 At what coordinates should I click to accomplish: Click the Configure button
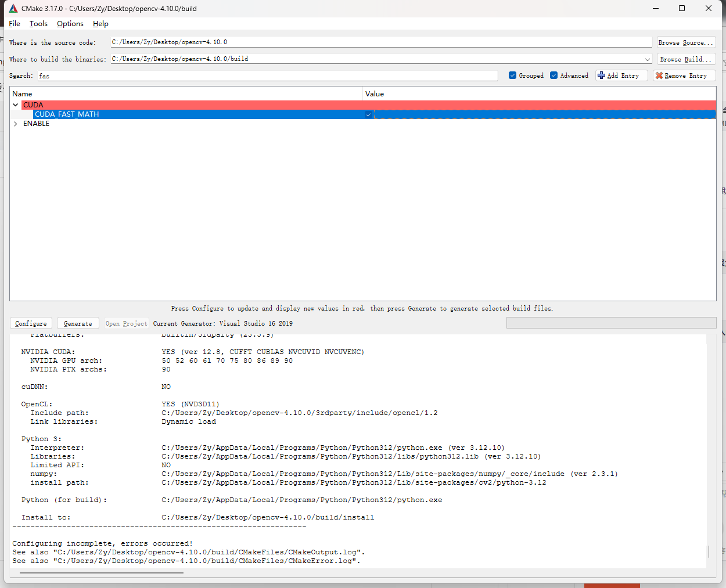[31, 323]
